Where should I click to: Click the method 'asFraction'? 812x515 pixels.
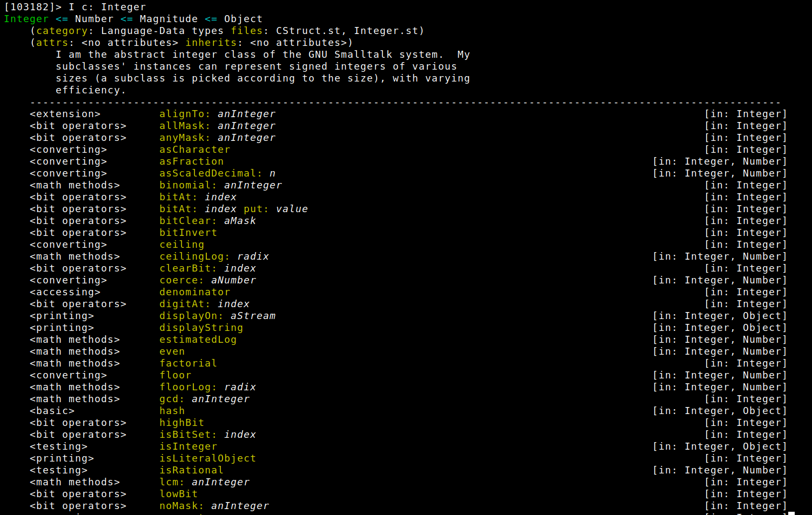[x=191, y=161]
